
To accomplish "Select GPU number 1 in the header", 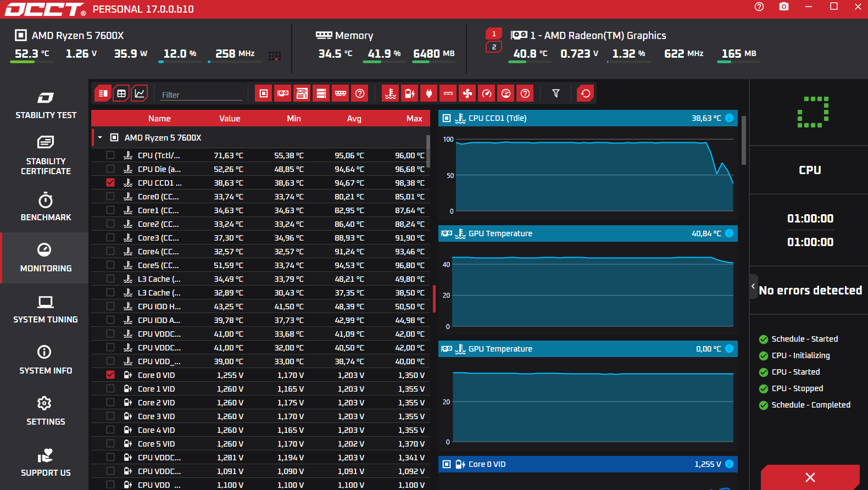I will coord(494,34).
